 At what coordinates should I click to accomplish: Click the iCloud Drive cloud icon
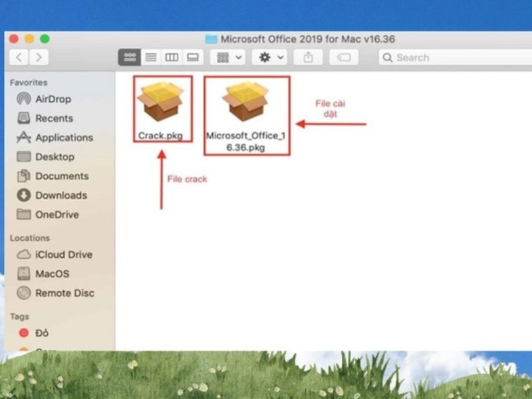tap(24, 255)
